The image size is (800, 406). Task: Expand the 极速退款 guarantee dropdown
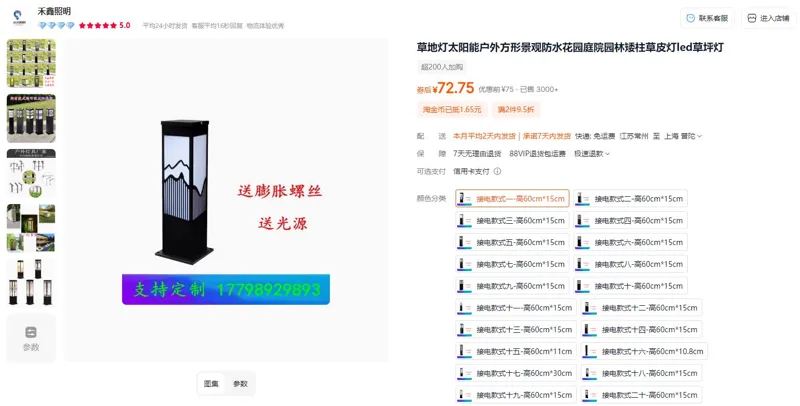point(592,154)
